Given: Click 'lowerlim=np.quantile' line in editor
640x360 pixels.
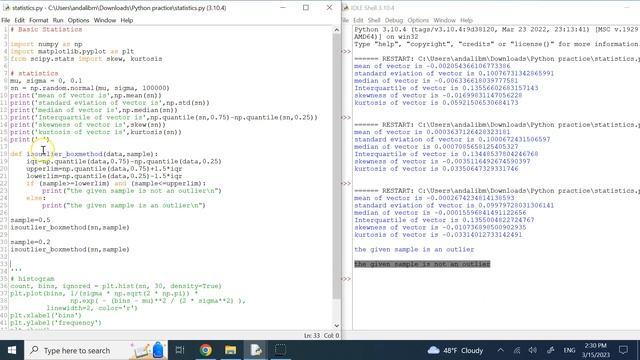Looking at the screenshot, I should click(104, 176).
